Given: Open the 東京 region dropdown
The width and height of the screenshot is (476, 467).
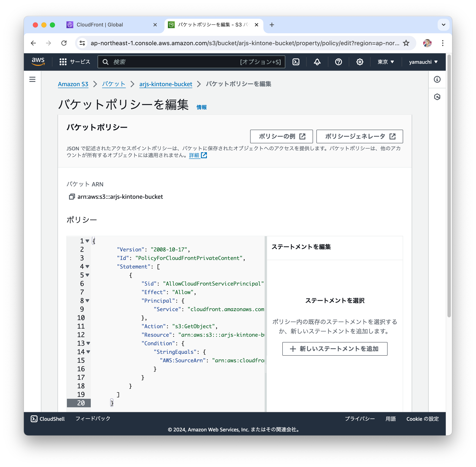Looking at the screenshot, I should pos(386,62).
